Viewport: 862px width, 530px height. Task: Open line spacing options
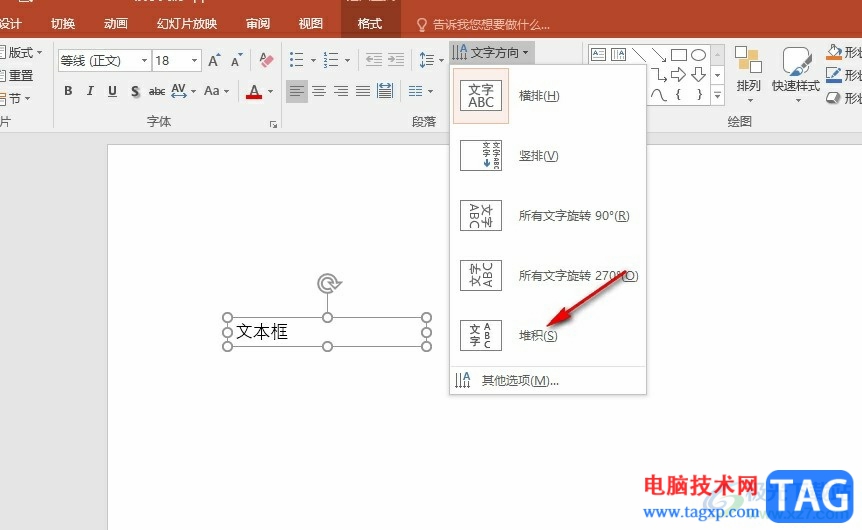click(431, 59)
